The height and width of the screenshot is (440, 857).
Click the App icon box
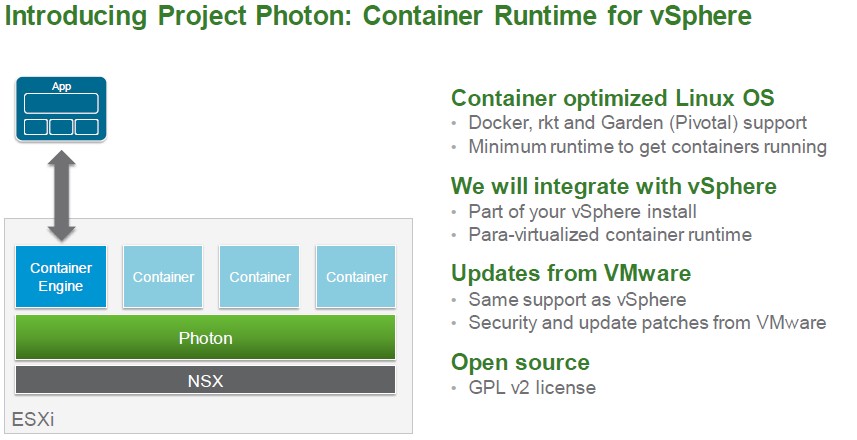click(61, 109)
